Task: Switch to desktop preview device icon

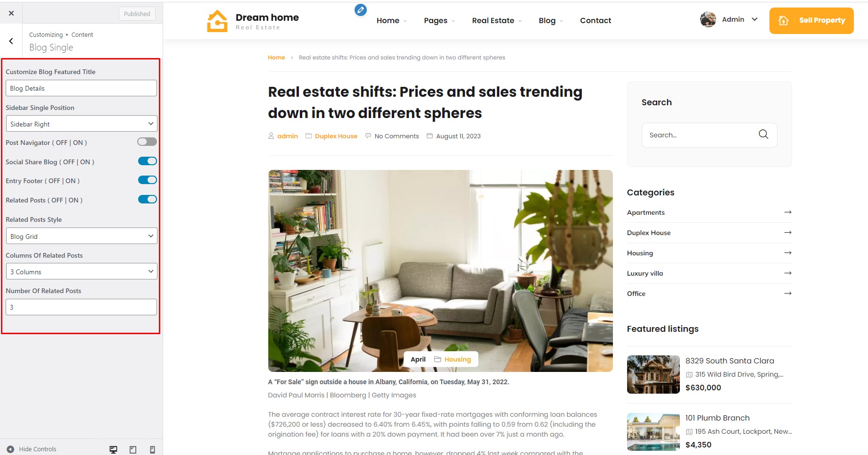Action: click(113, 449)
